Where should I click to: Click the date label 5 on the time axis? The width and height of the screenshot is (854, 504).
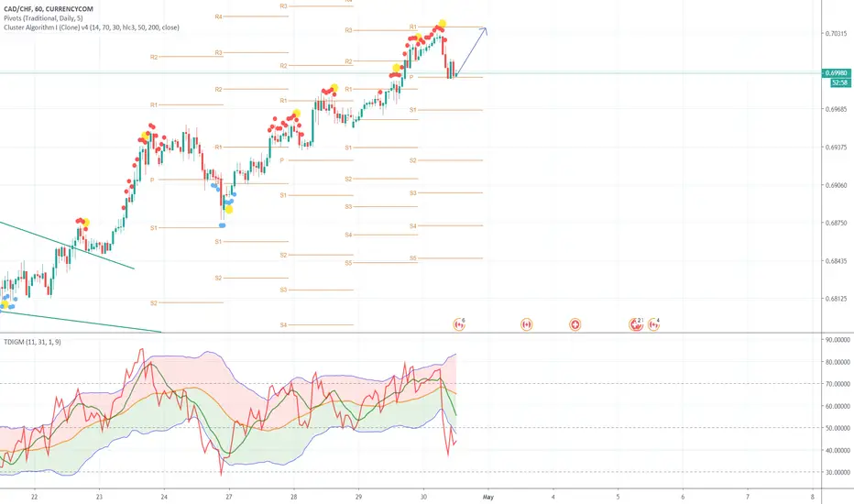[x=618, y=497]
